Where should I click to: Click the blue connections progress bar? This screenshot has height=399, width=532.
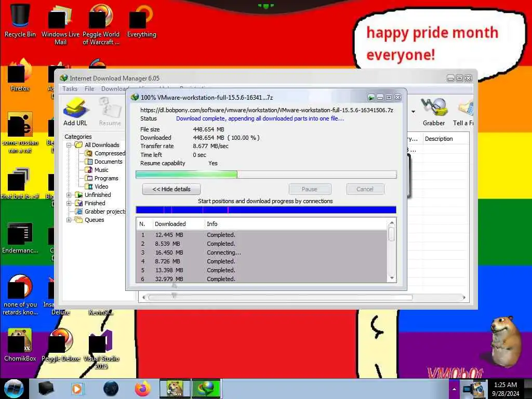(x=266, y=210)
